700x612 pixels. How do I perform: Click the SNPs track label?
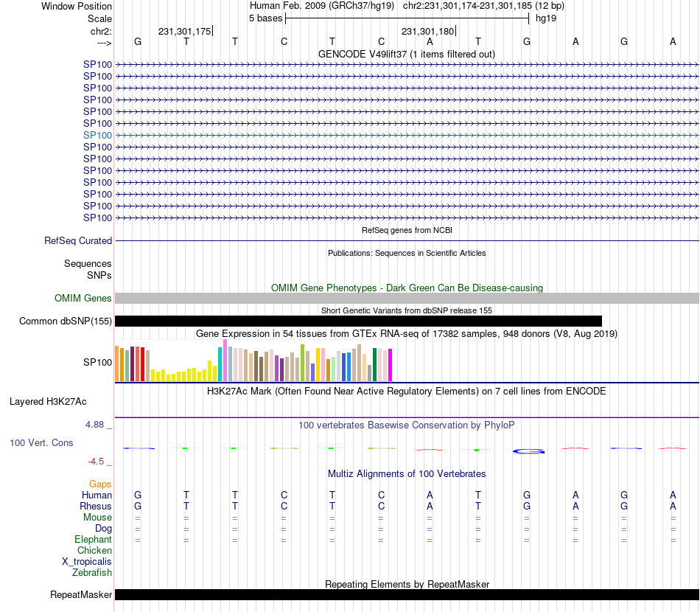[99, 275]
